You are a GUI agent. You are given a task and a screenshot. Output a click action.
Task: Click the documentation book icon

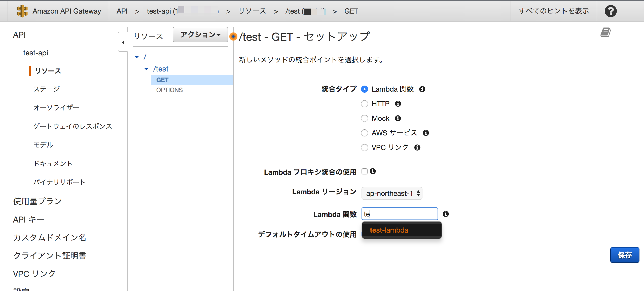click(605, 32)
